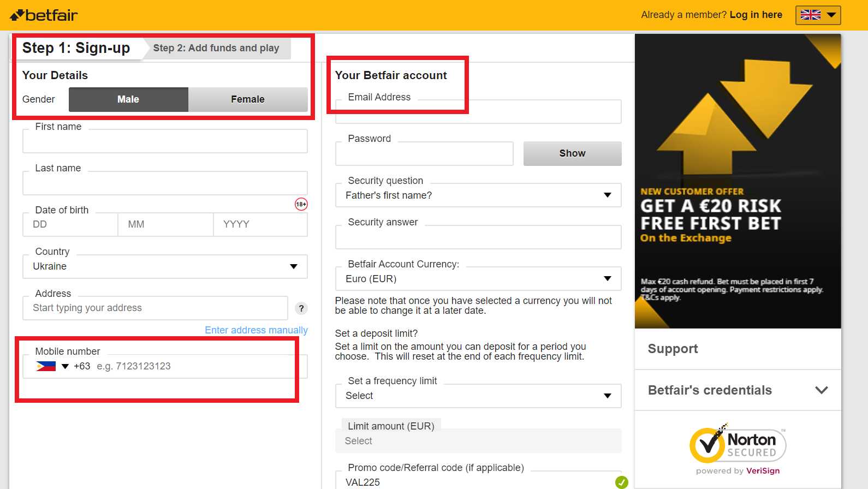This screenshot has width=868, height=489.
Task: Click the address help question mark icon
Action: (x=301, y=308)
